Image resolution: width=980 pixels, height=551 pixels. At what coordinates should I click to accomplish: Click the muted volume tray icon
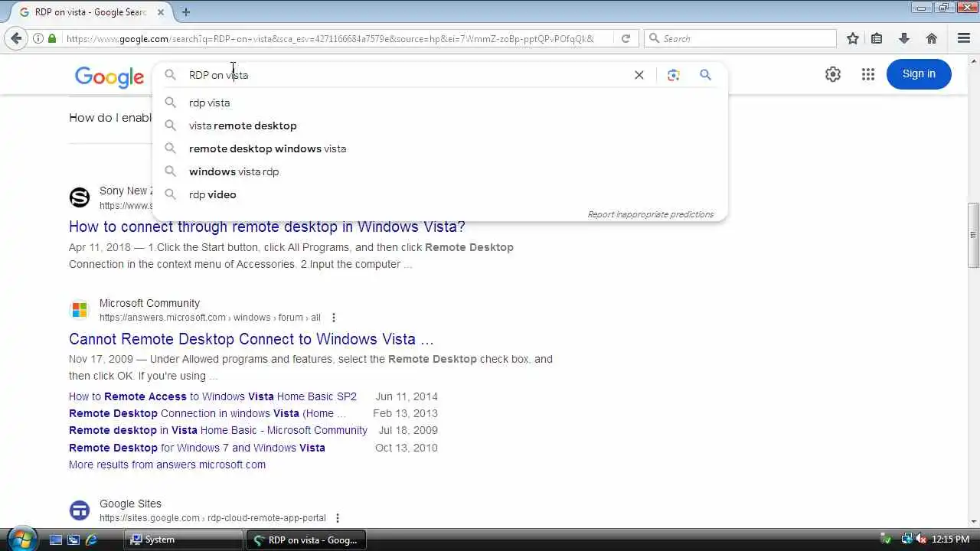click(x=921, y=540)
